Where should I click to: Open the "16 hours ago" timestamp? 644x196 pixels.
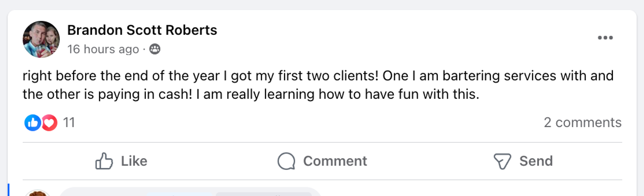point(103,49)
